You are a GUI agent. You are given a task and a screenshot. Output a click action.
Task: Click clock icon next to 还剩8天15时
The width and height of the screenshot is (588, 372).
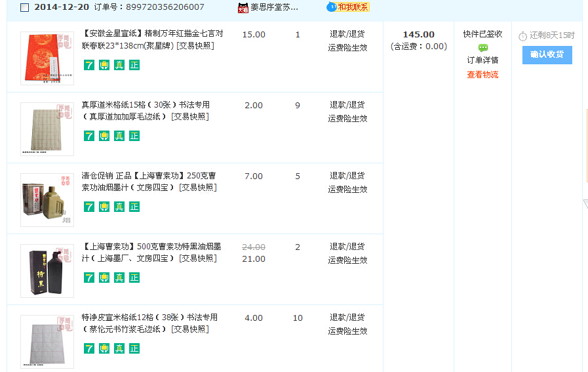click(x=522, y=36)
